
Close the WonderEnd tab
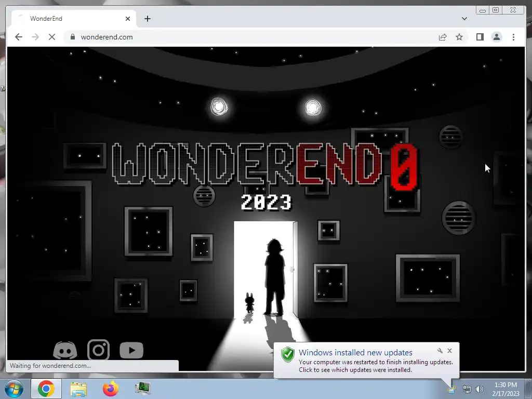click(128, 19)
